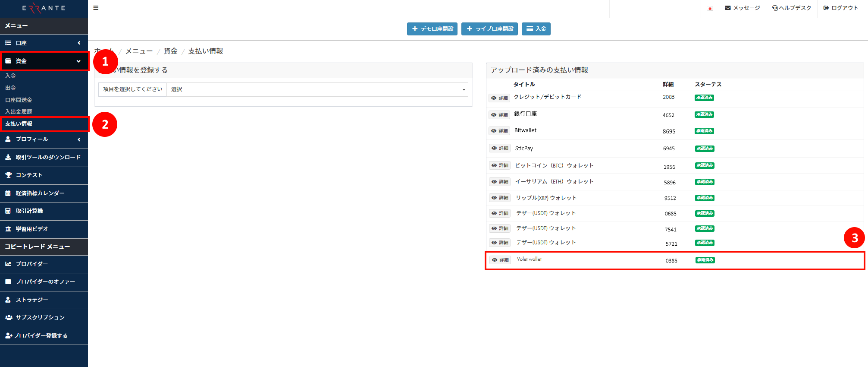Click the 入金 button in top bar
Image resolution: width=868 pixels, height=367 pixels.
tap(536, 29)
